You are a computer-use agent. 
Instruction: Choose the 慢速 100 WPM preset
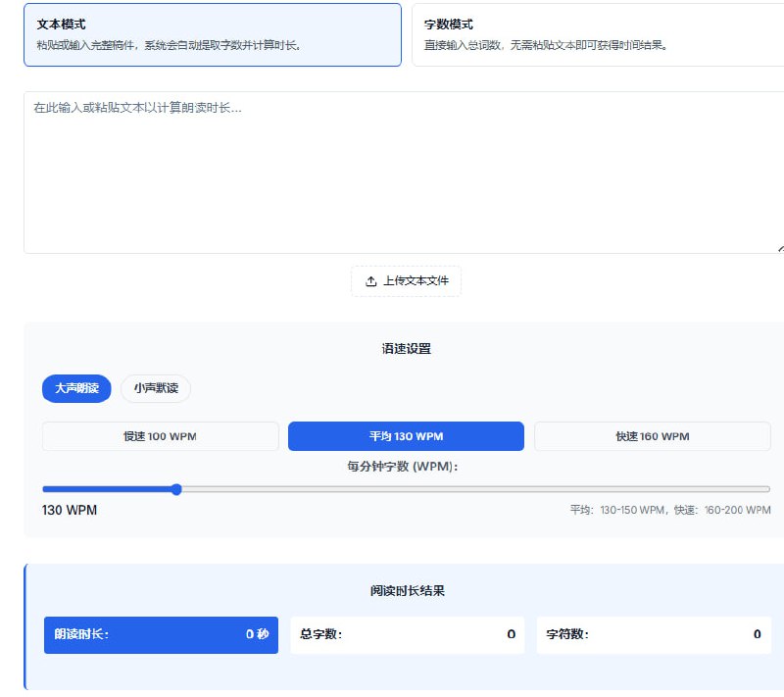157,435
